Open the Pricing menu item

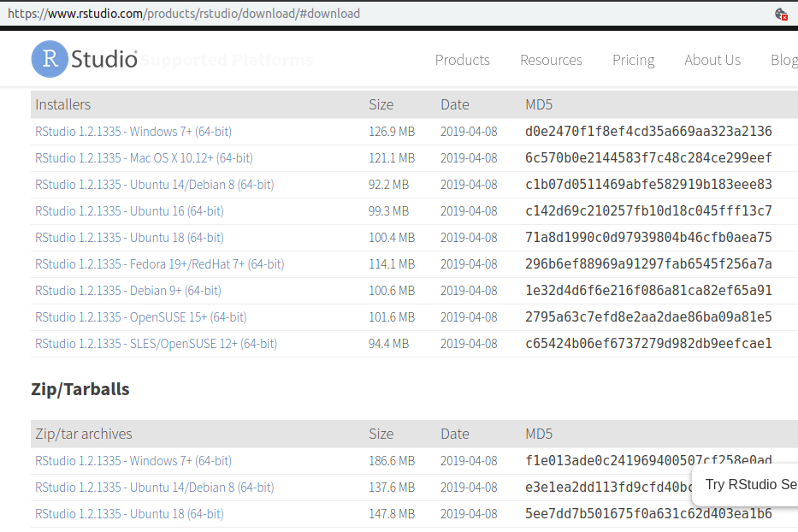(x=633, y=60)
